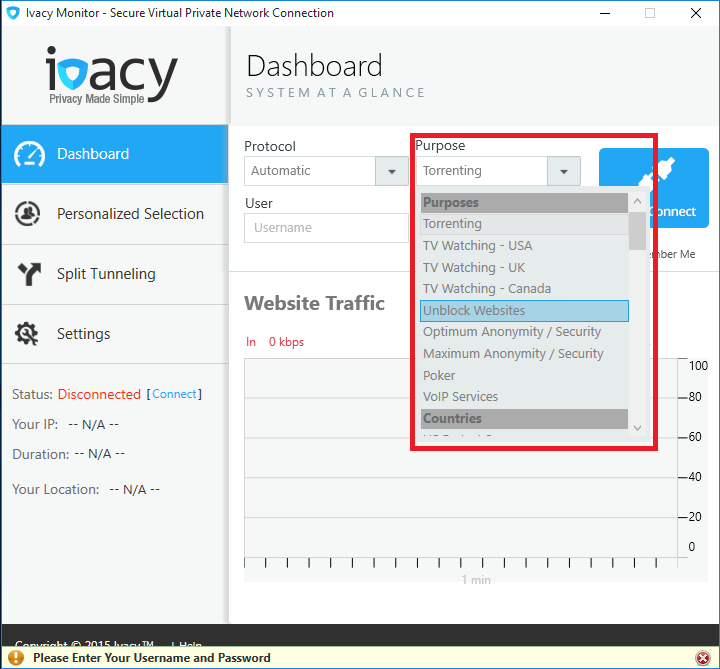Image resolution: width=720 pixels, height=669 pixels.
Task: Select Poker purpose
Action: [x=524, y=375]
